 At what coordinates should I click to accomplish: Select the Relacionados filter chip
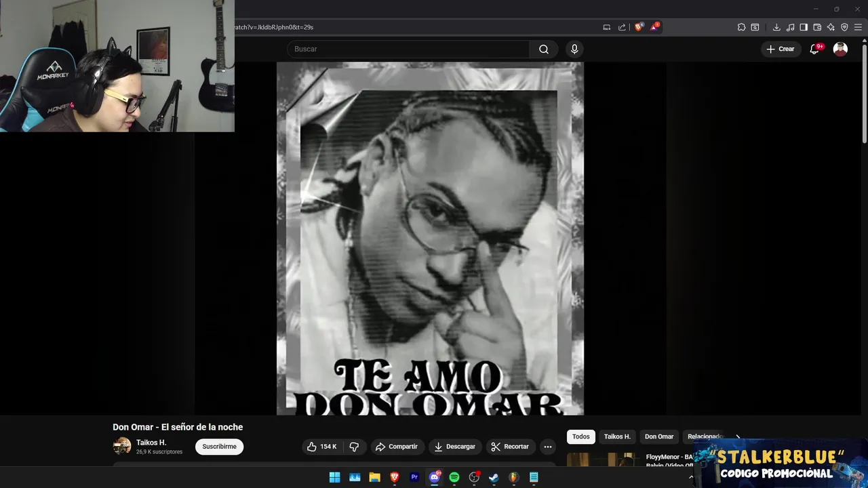pyautogui.click(x=705, y=436)
